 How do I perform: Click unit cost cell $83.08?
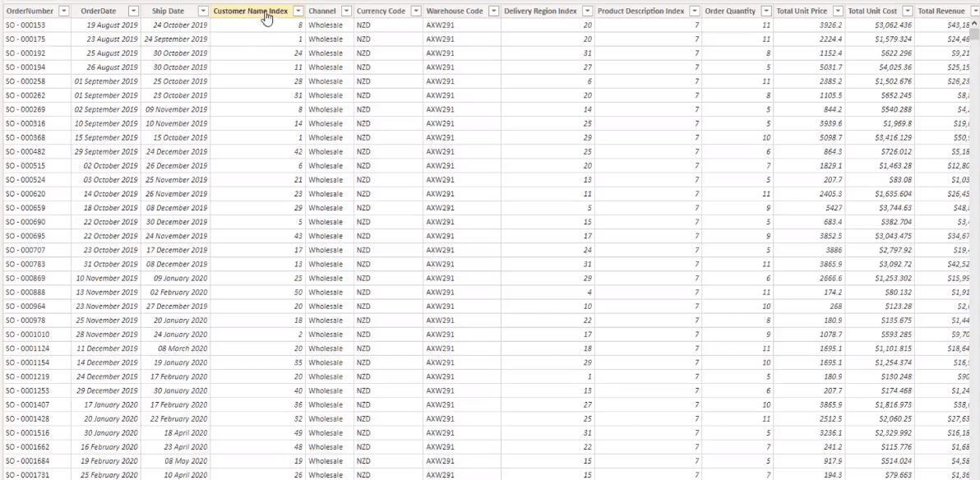[x=880, y=179]
